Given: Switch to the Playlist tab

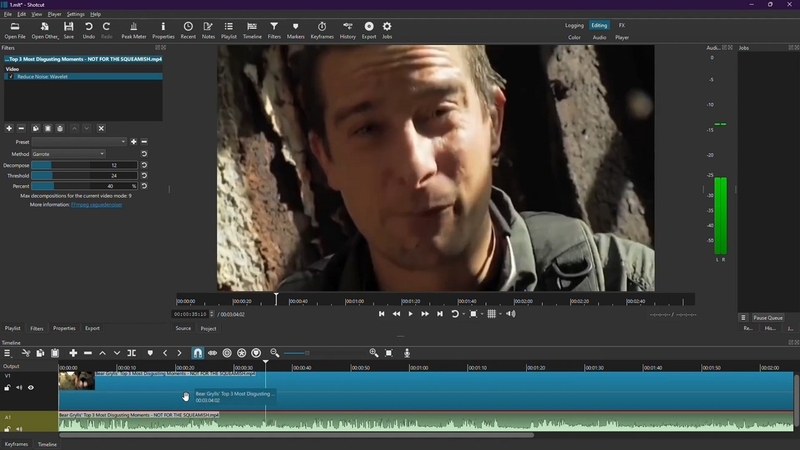Looking at the screenshot, I should [13, 329].
